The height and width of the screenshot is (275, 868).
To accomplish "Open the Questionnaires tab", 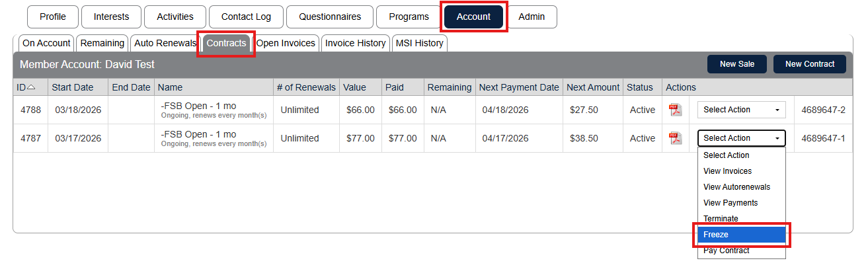I will (x=329, y=17).
